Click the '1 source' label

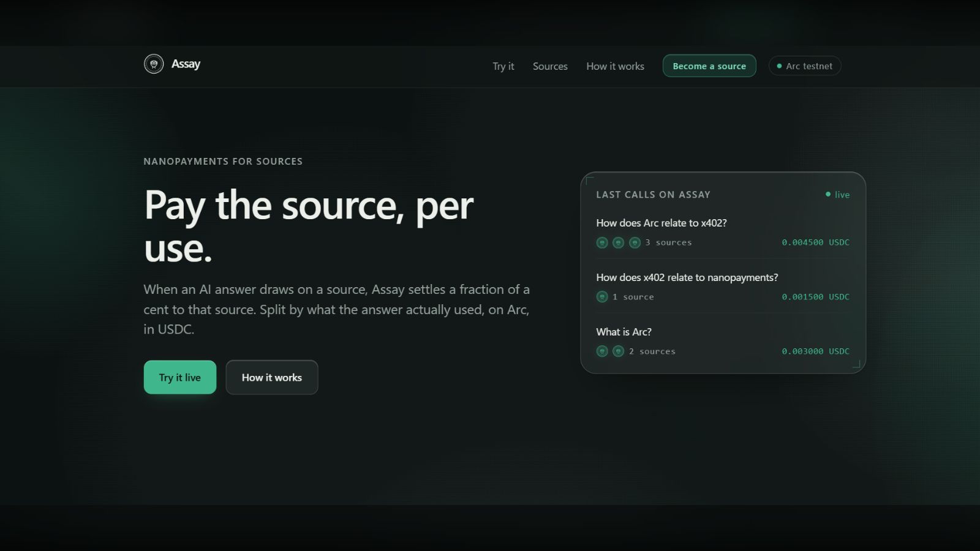[x=633, y=297]
